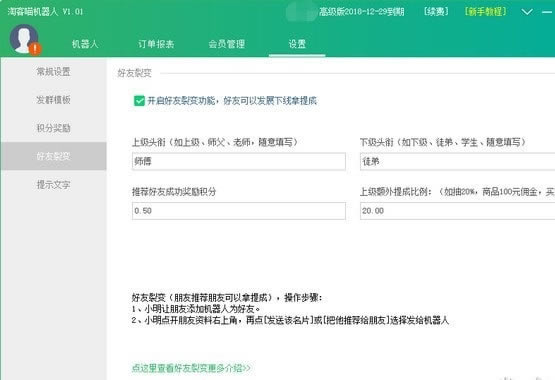The height and width of the screenshot is (380, 555).
Task: Click the 好友裂变 section heading
Action: pyautogui.click(x=135, y=73)
